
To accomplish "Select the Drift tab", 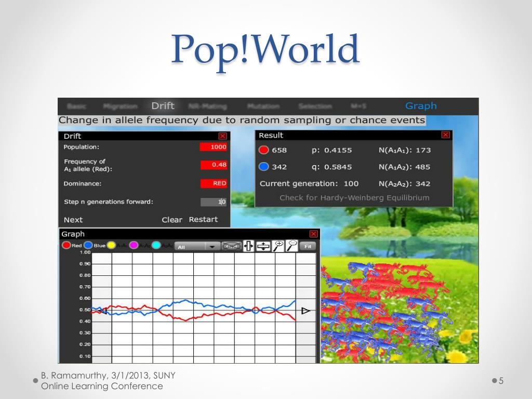I will (163, 106).
